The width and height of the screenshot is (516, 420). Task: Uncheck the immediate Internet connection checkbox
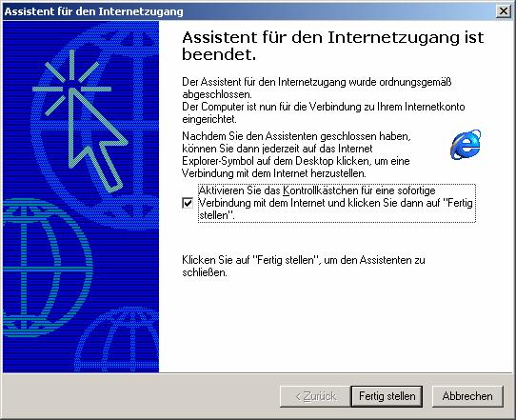point(188,203)
